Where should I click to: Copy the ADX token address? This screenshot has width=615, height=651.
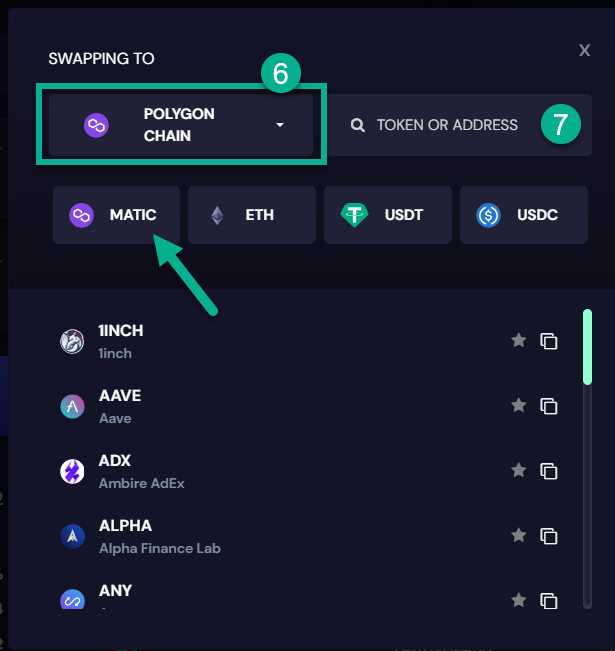pos(549,471)
